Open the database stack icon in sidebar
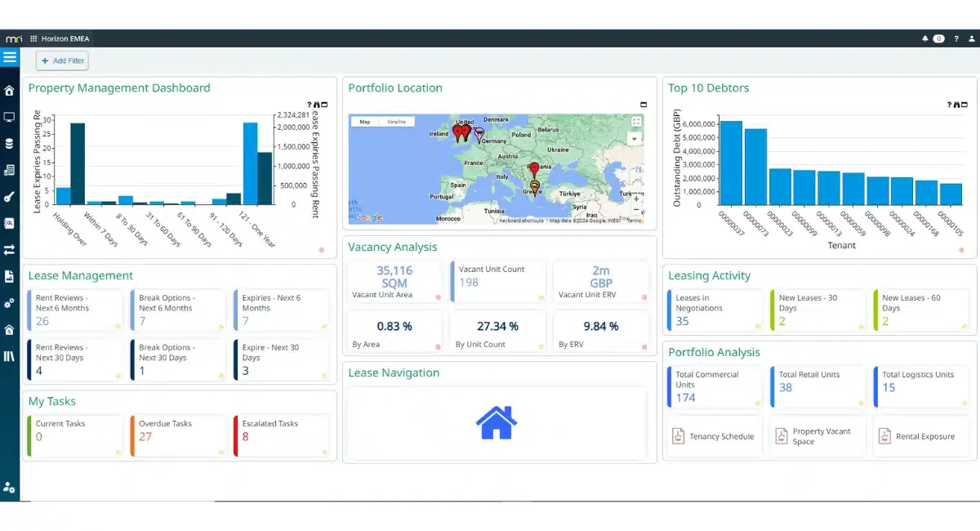This screenshot has height=531, width=980. click(10, 144)
